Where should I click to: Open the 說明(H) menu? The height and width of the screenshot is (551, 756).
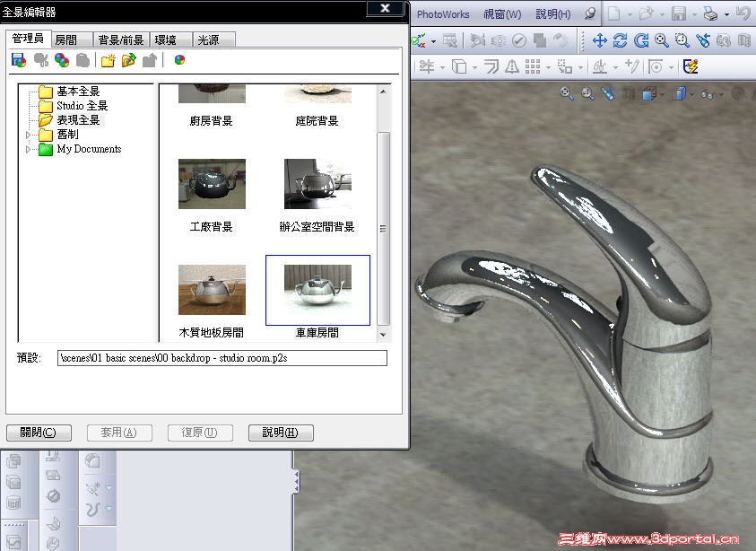point(553,14)
